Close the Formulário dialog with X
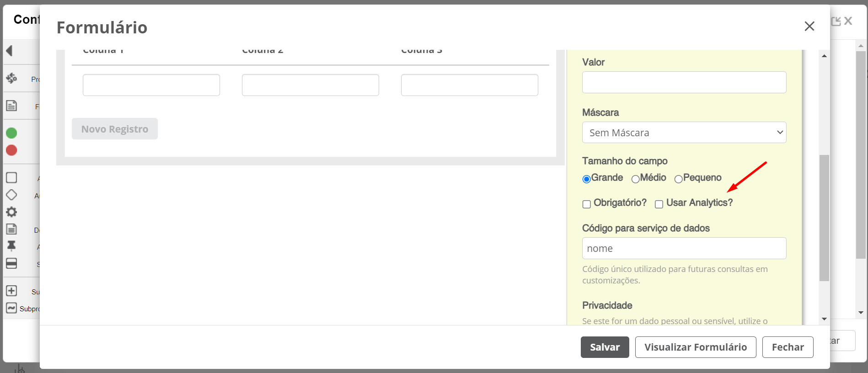The image size is (868, 373). [x=809, y=27]
